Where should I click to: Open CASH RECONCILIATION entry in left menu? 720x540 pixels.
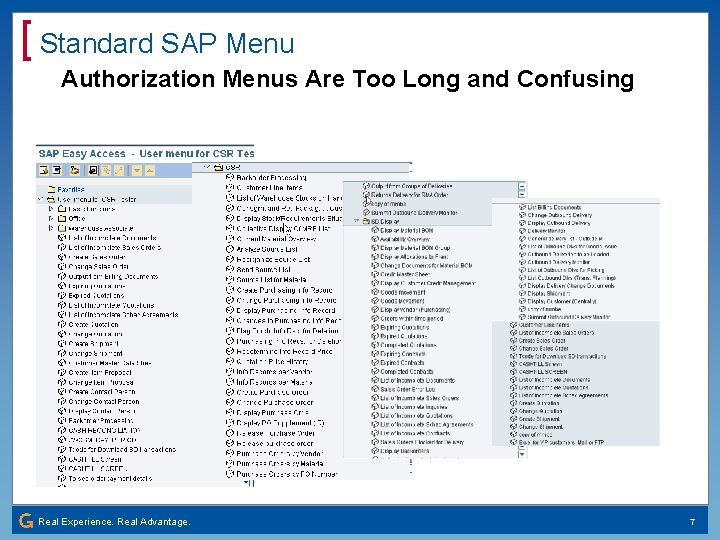click(104, 430)
